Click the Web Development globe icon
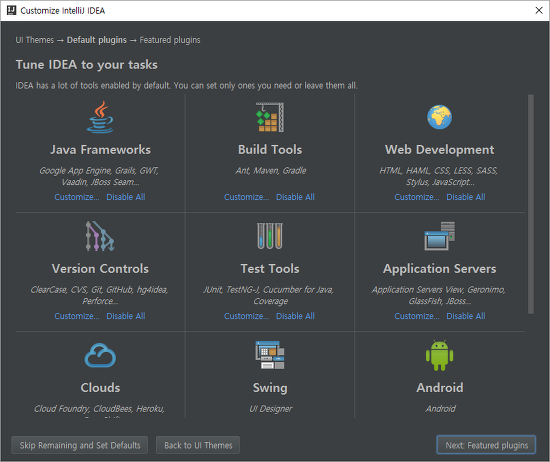 [440, 117]
